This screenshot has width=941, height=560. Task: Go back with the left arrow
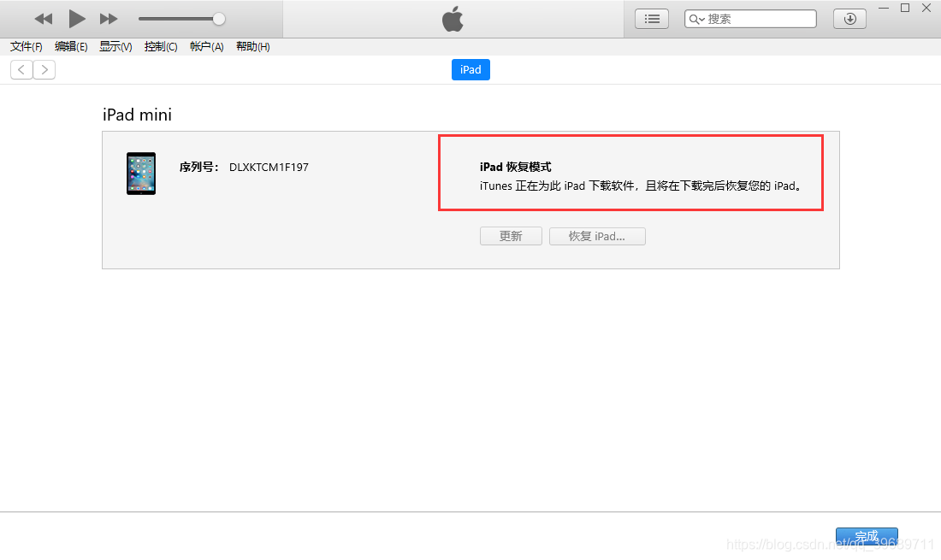21,69
